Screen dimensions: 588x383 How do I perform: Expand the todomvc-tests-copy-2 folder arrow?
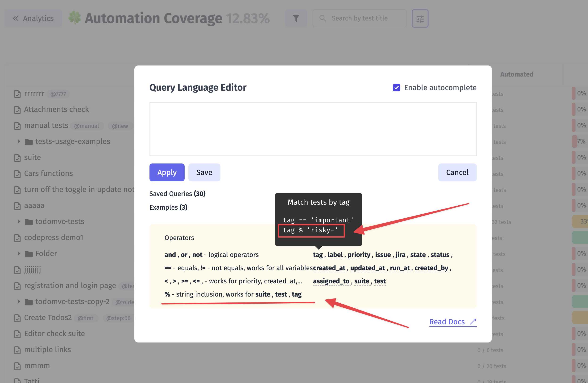point(19,302)
